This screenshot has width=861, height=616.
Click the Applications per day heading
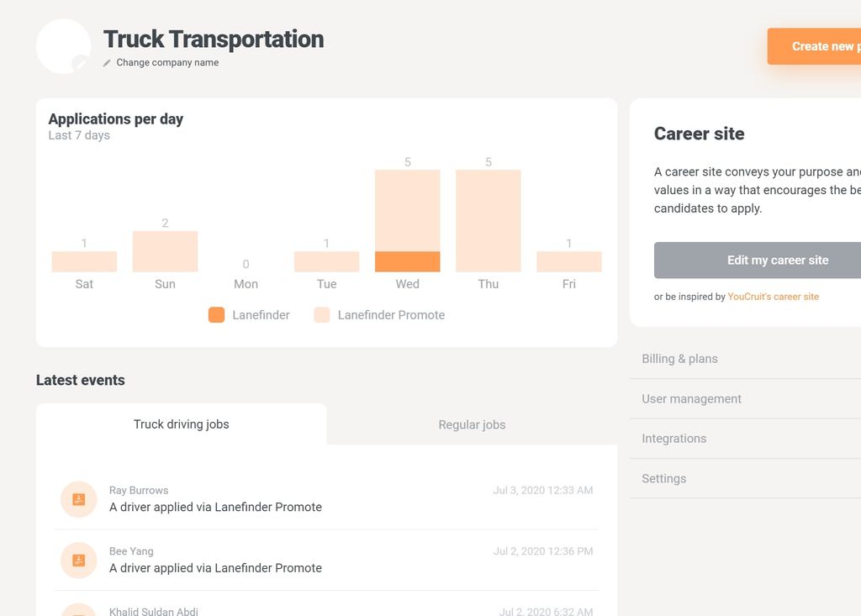[x=116, y=118]
